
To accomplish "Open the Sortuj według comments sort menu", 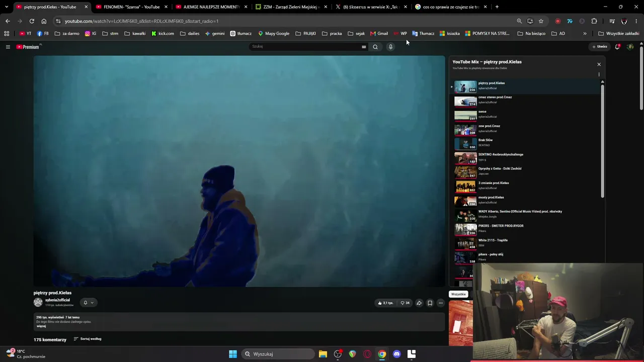I will click(x=88, y=339).
